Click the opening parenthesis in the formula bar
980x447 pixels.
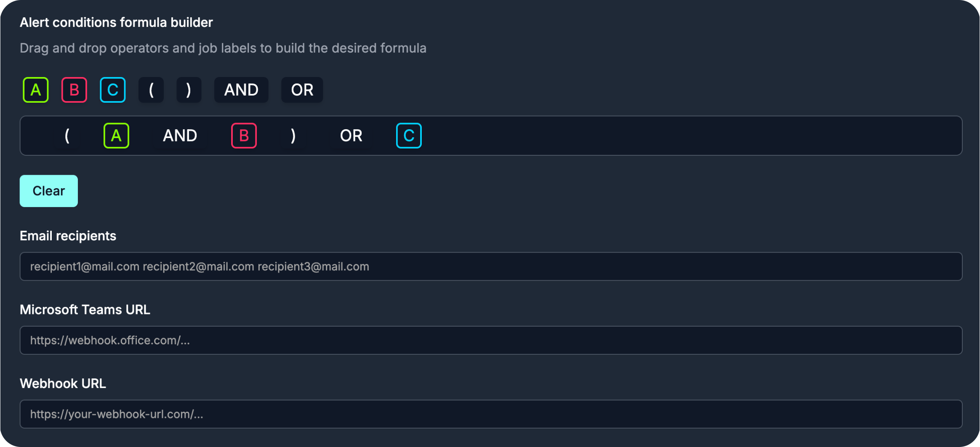click(x=67, y=136)
